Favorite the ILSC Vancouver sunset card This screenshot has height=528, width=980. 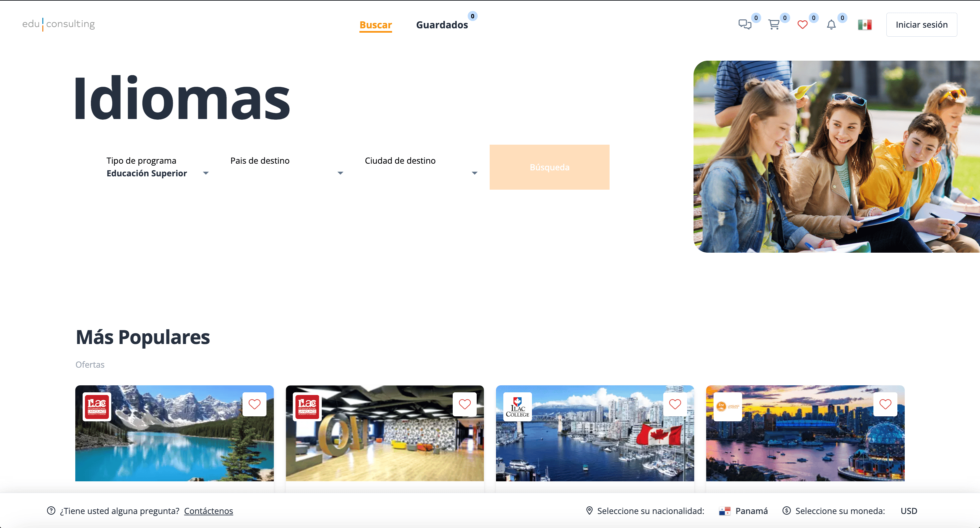(x=885, y=404)
